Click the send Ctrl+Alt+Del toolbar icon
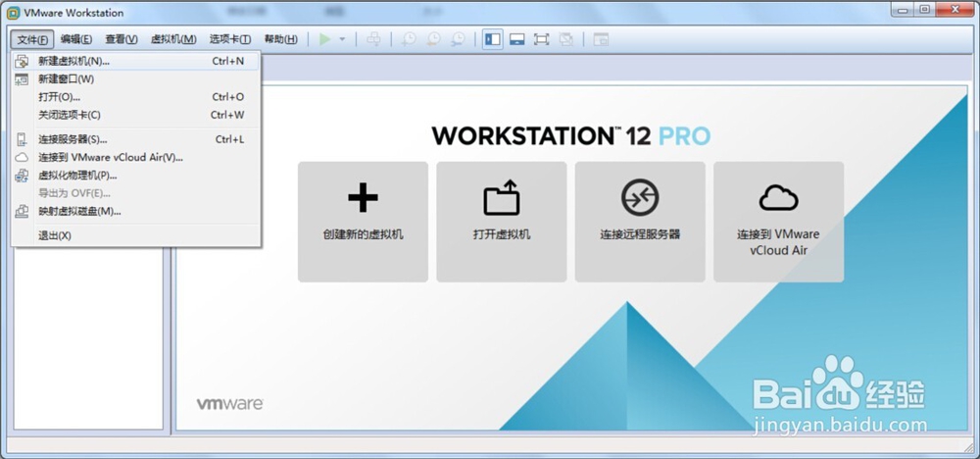The image size is (980, 459). click(x=373, y=39)
